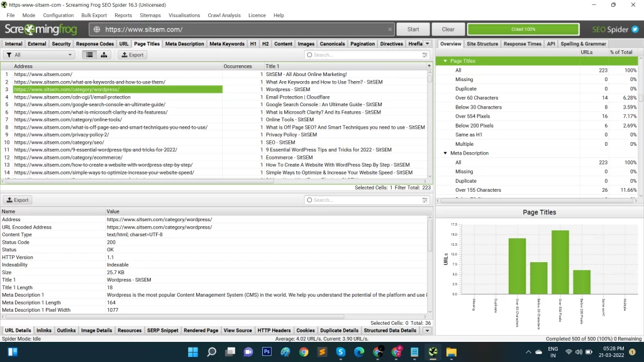The image size is (644, 362).
Task: Clear the URL field with the X
Action: pos(390,30)
